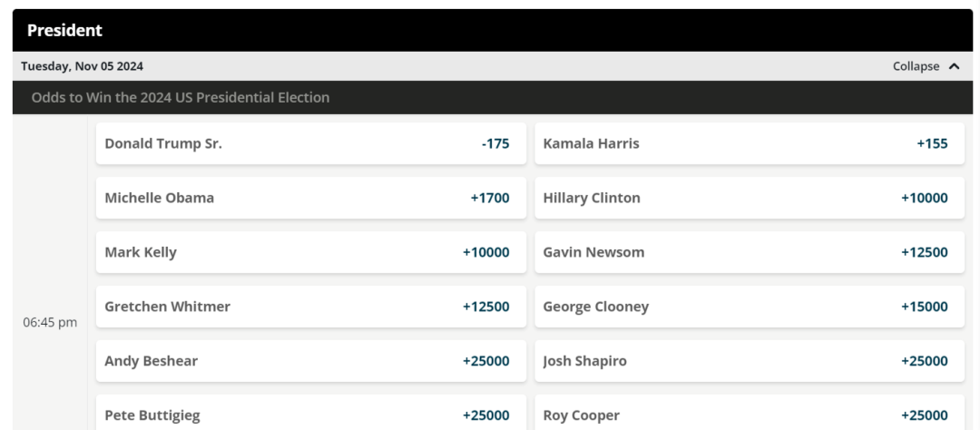This screenshot has width=980, height=430.
Task: Click the 06:45 pm event time
Action: 50,323
